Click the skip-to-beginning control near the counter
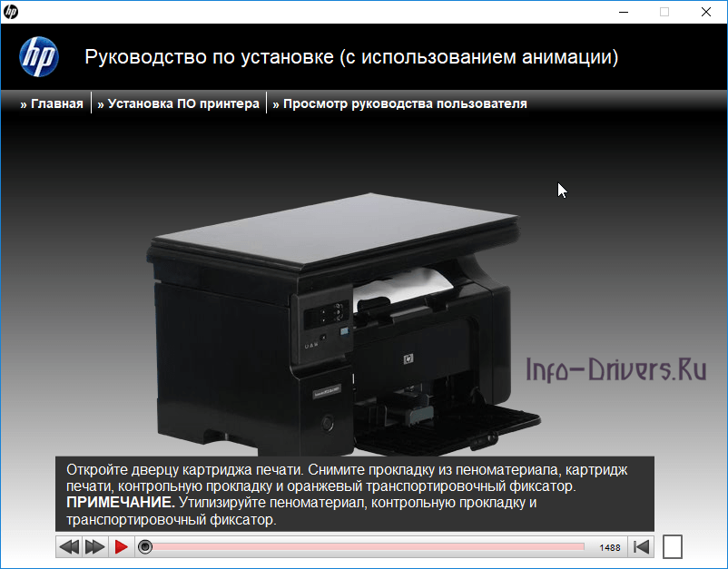Image resolution: width=728 pixels, height=569 pixels. (x=642, y=546)
